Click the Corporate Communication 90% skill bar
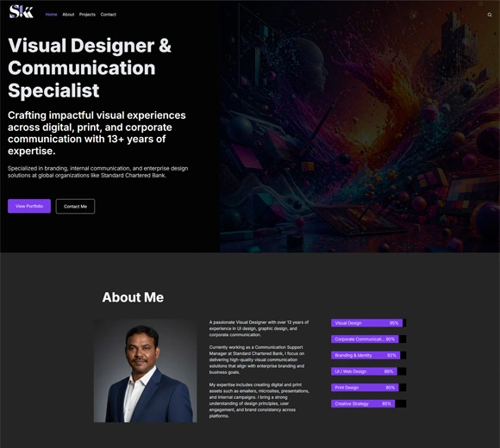500x448 pixels. 368,339
